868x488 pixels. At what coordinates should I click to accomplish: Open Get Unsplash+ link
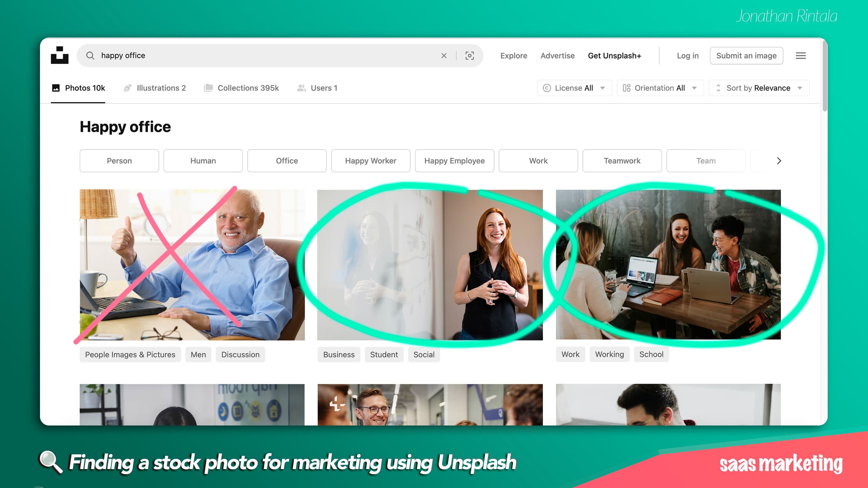click(x=614, y=56)
